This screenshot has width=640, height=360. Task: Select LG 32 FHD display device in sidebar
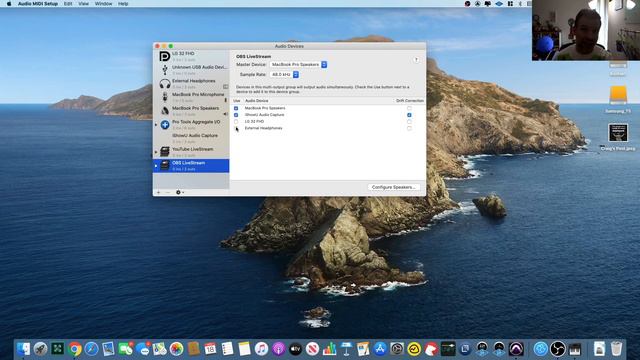(x=191, y=56)
